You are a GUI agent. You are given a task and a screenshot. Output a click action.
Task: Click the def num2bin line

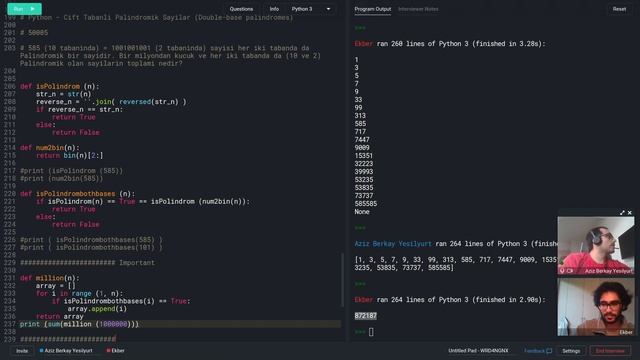pos(50,148)
